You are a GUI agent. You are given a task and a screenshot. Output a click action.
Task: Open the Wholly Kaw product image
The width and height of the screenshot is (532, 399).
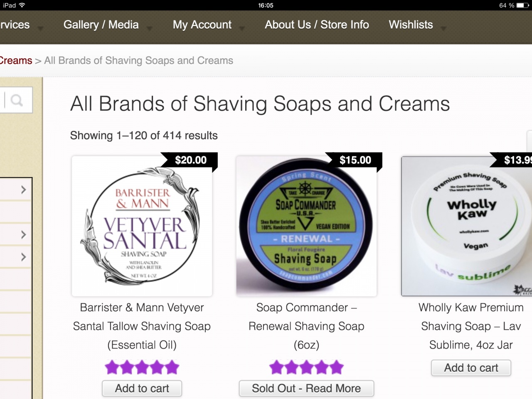tap(466, 227)
